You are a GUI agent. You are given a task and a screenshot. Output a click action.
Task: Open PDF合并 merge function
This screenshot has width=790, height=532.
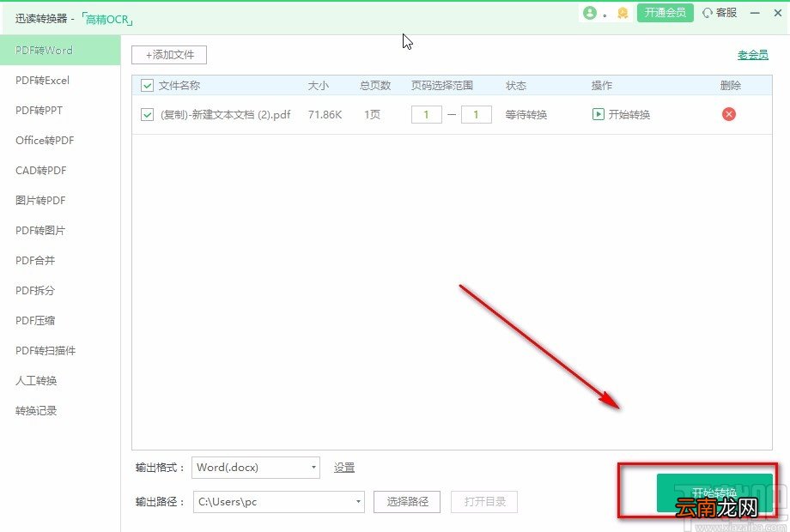[60, 261]
